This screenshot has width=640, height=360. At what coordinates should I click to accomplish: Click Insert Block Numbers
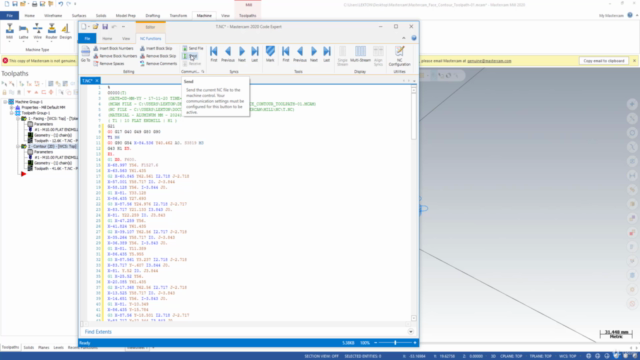113,48
